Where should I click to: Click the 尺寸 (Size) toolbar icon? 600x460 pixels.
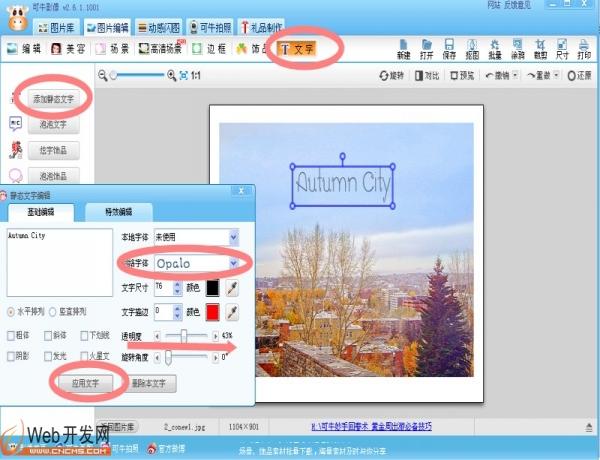click(x=561, y=47)
